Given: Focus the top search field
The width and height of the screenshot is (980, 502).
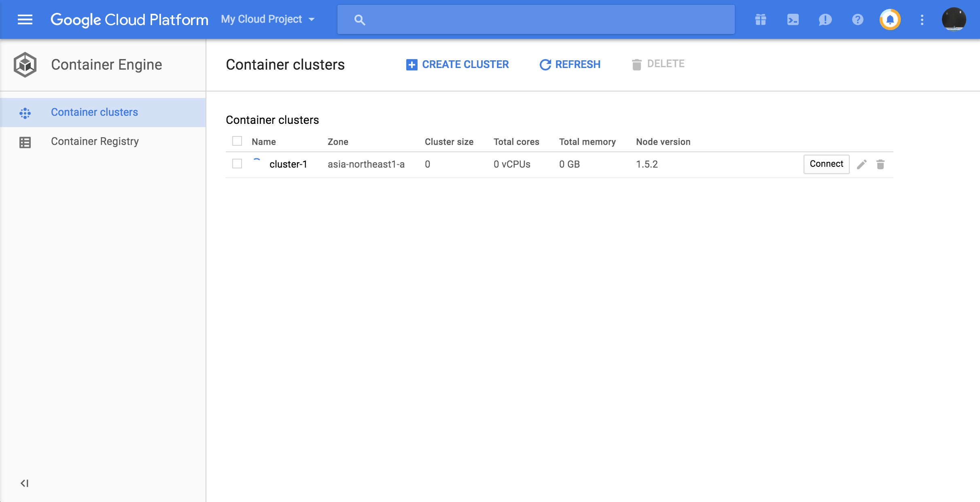Looking at the screenshot, I should tap(536, 19).
